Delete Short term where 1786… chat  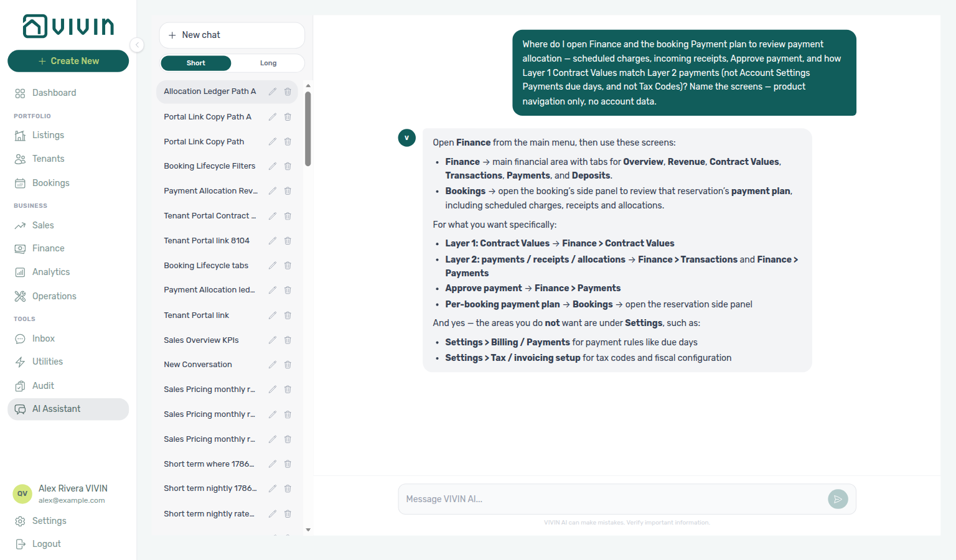tap(288, 464)
